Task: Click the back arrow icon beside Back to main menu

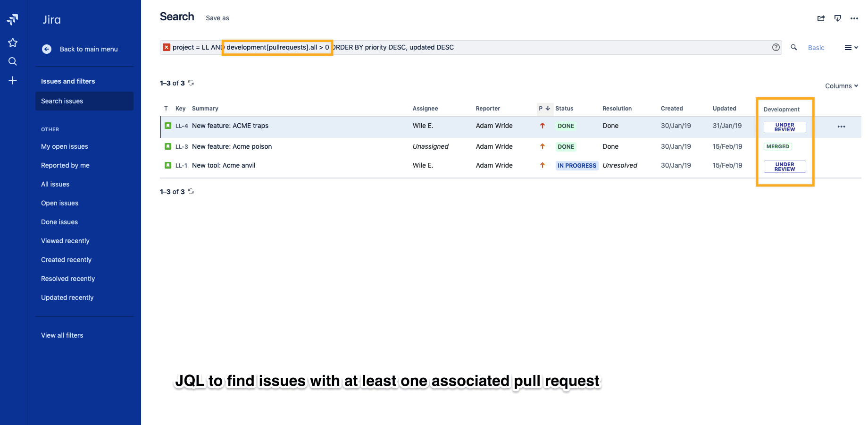Action: (47, 49)
